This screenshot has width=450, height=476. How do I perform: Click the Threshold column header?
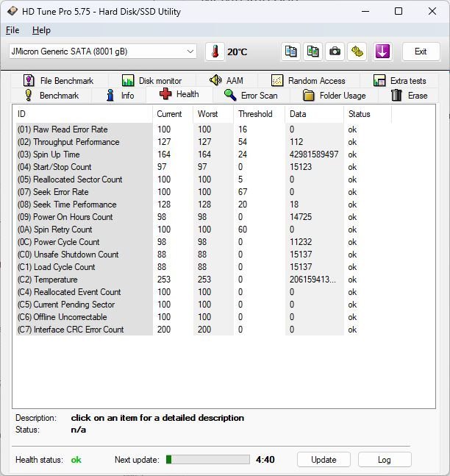(x=260, y=114)
